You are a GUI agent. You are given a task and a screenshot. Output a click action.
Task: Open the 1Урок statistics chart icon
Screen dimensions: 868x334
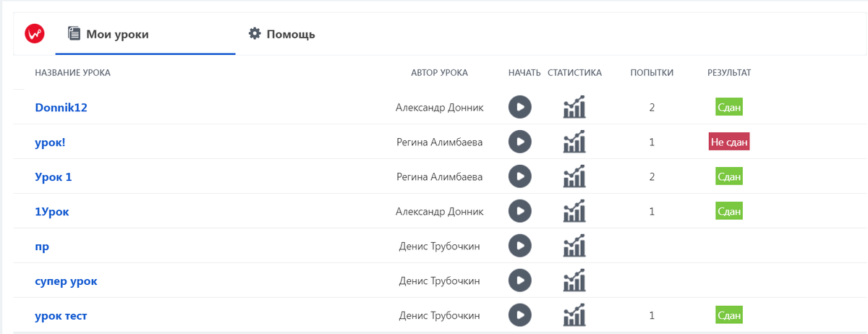point(574,211)
